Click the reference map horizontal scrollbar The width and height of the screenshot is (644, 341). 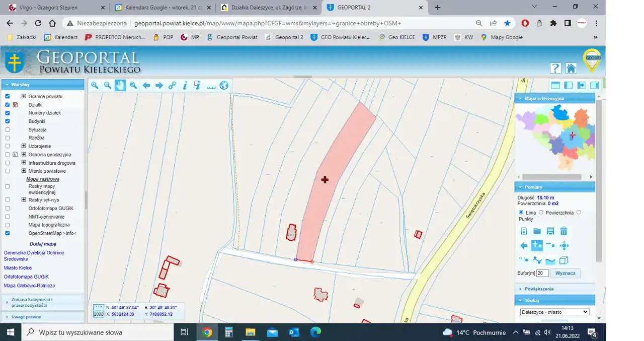[x=551, y=177]
